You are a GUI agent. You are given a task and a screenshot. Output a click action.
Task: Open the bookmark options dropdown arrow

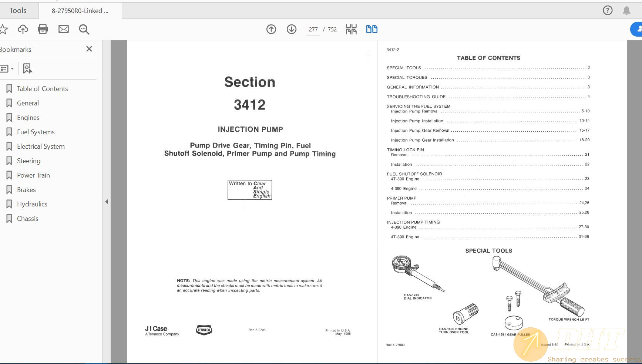click(12, 68)
